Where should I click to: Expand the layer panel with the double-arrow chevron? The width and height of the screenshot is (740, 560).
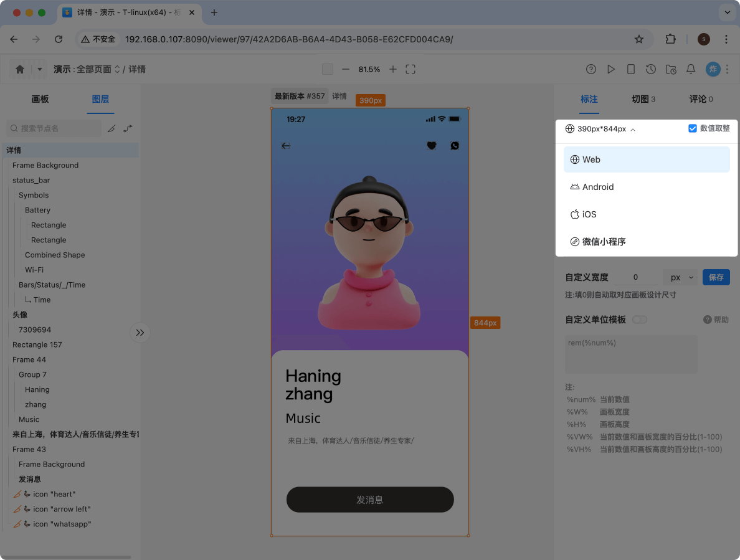(x=140, y=332)
